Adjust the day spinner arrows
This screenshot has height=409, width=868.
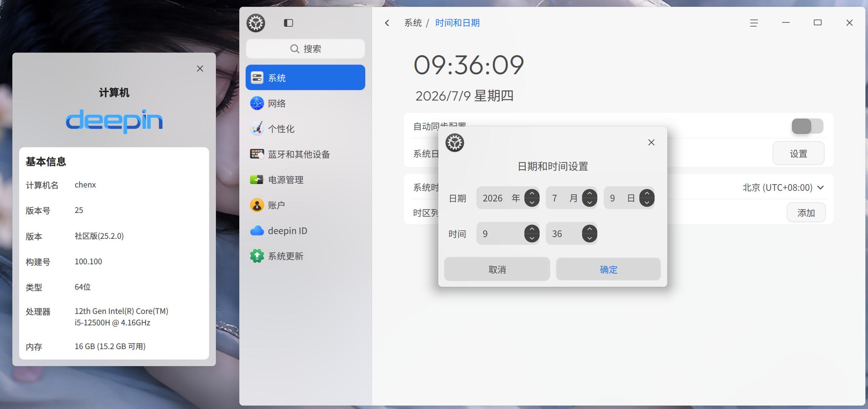(647, 198)
